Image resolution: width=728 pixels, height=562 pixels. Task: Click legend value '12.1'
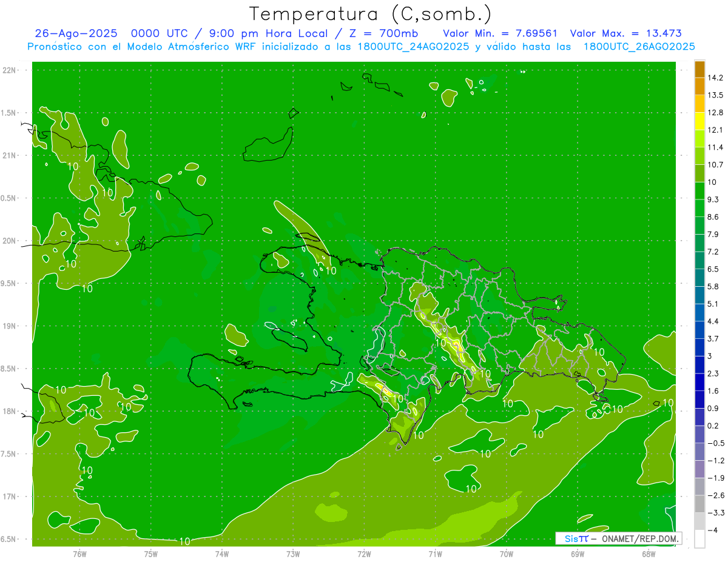[715, 130]
